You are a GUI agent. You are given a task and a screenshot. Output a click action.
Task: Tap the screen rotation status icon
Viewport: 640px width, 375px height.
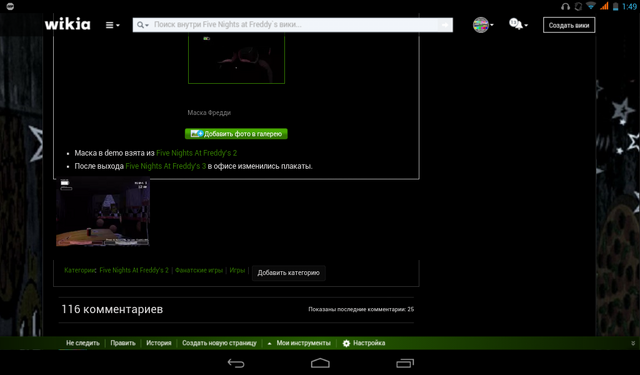point(578,7)
